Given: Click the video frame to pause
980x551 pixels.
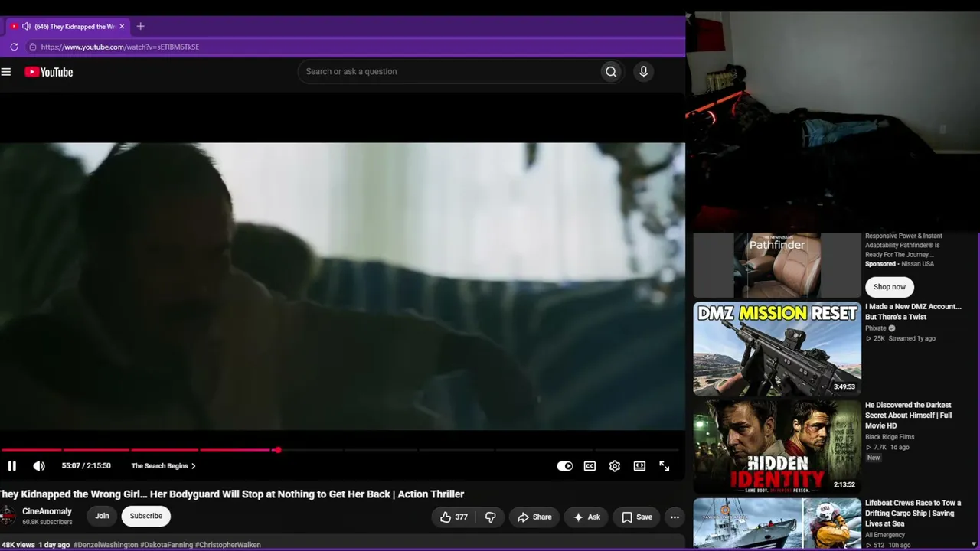Looking at the screenshot, I should [x=342, y=286].
